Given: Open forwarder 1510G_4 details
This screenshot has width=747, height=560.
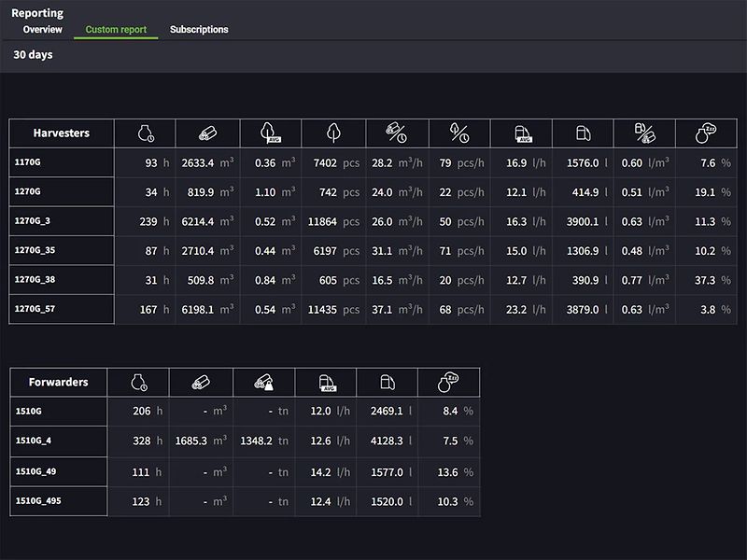Looking at the screenshot, I should click(37, 440).
